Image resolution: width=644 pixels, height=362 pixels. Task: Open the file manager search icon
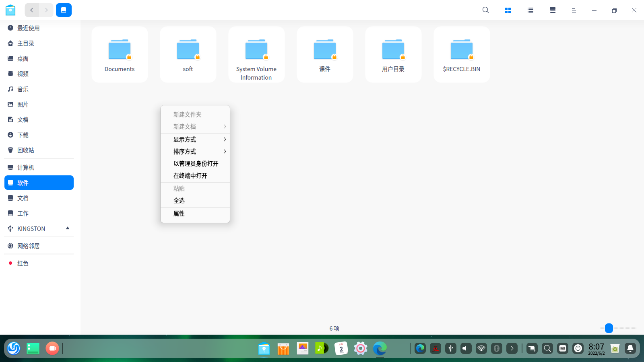[x=485, y=10]
